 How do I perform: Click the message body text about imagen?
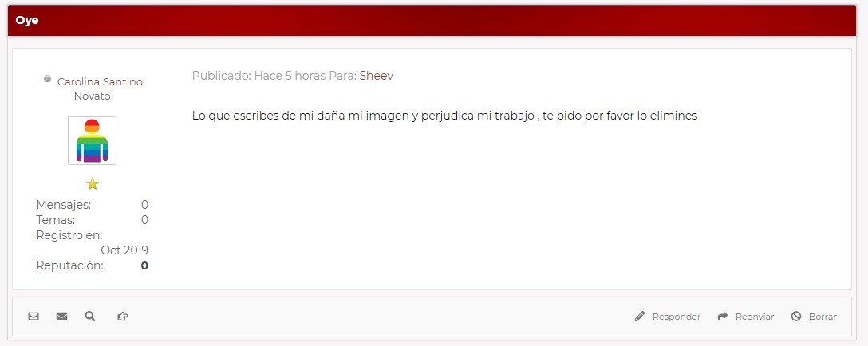[444, 116]
